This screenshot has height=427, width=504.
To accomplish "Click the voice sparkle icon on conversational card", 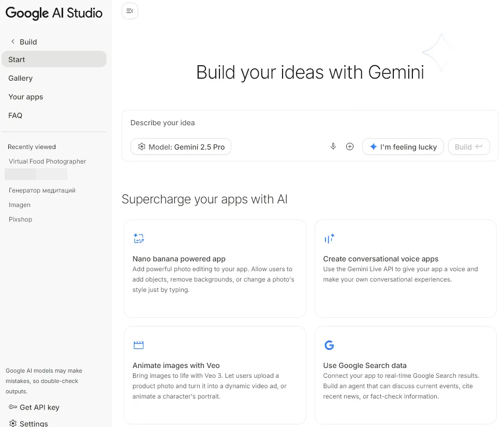I will [329, 239].
